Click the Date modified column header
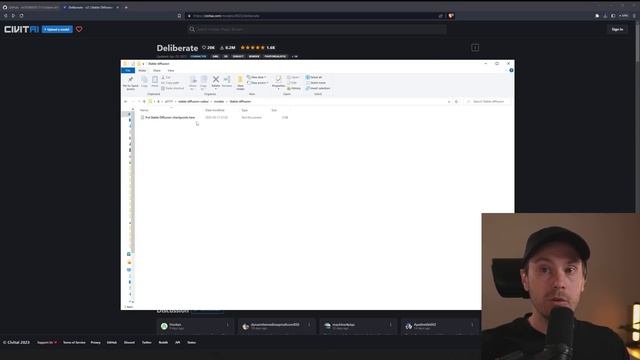The image size is (640, 360). (215, 110)
